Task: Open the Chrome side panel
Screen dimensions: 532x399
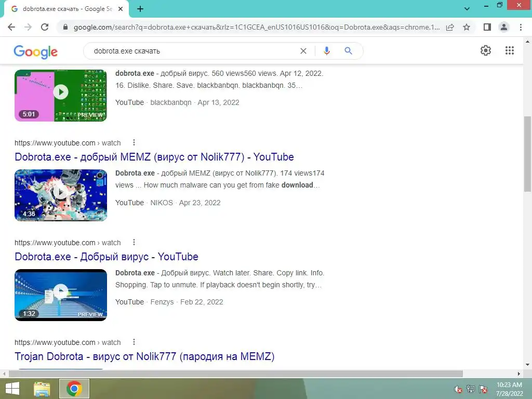Action: coord(487,27)
